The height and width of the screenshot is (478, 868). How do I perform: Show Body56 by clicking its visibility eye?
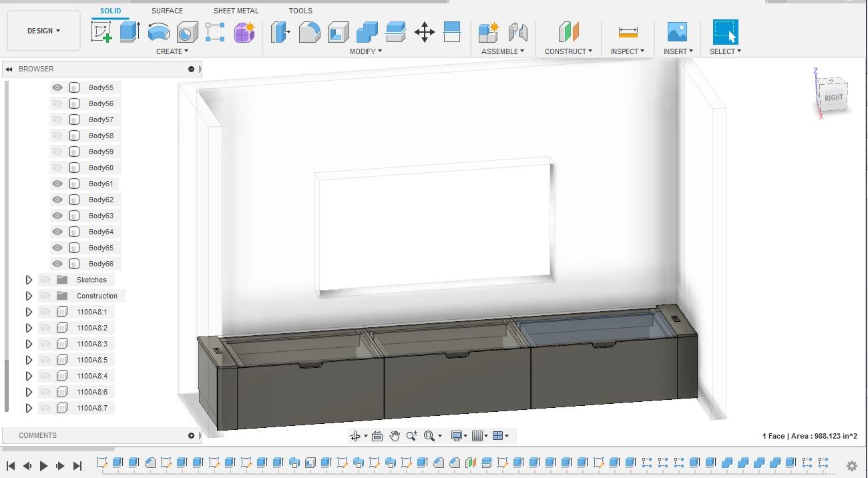click(57, 103)
